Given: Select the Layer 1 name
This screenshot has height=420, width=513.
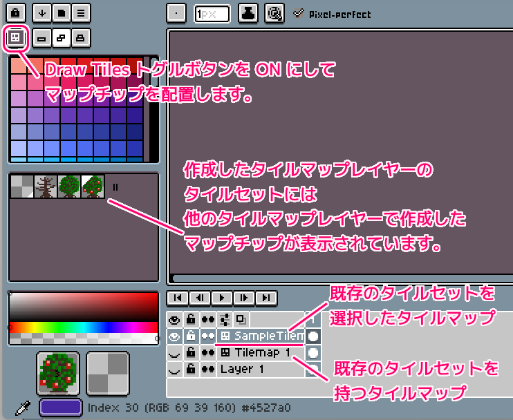Looking at the screenshot, I should pyautogui.click(x=261, y=370).
